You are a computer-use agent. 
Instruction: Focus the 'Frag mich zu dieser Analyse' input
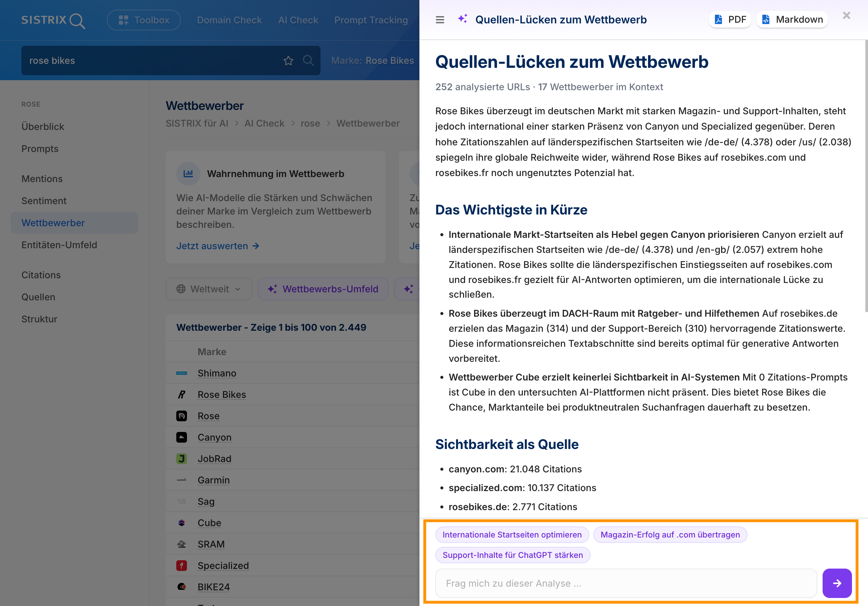coord(626,584)
